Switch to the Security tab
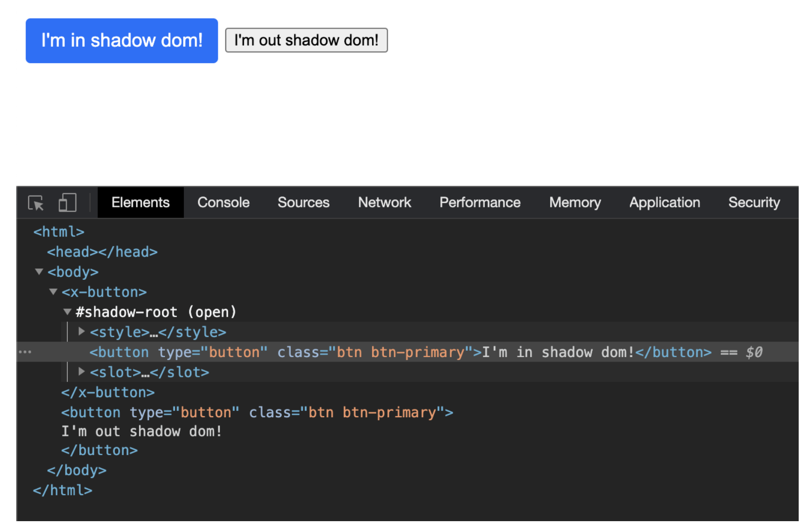811x532 pixels. coord(754,202)
